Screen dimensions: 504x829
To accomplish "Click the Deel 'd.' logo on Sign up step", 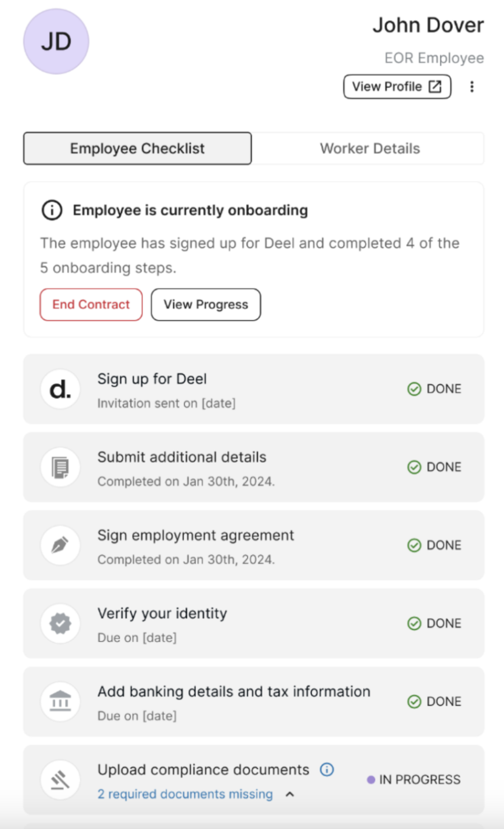I will pyautogui.click(x=60, y=389).
